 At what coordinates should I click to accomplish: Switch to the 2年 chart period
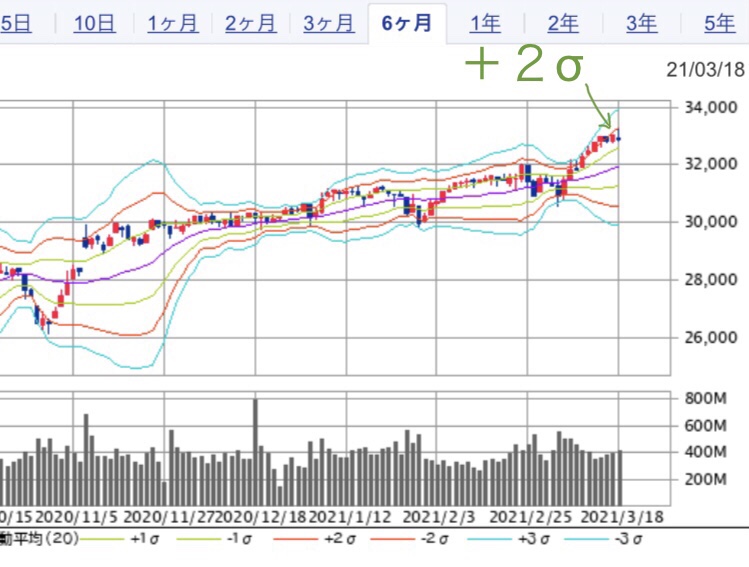click(563, 23)
